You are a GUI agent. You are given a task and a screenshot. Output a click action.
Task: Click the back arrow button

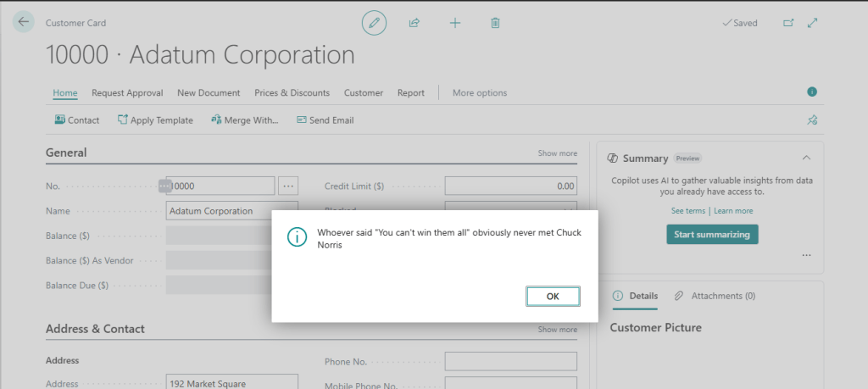23,23
